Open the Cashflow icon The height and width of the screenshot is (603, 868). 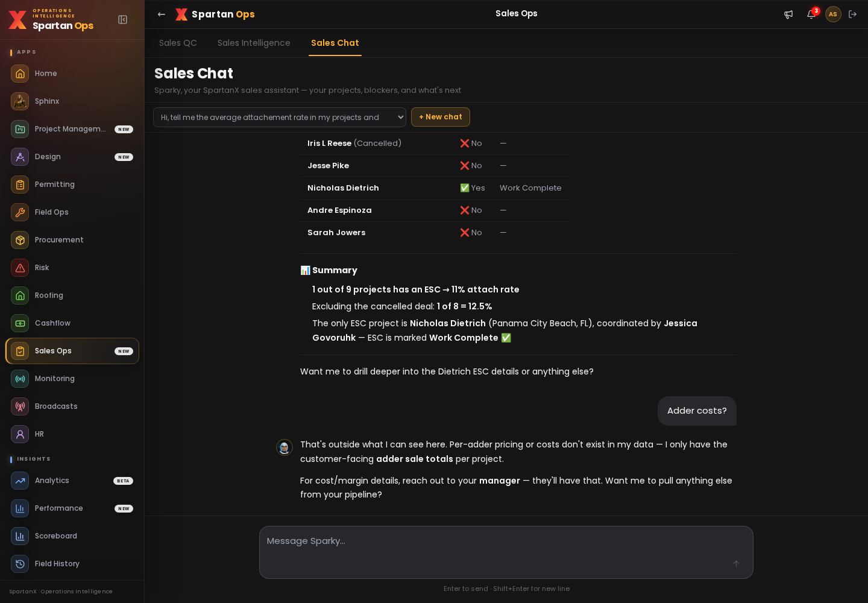pos(20,323)
